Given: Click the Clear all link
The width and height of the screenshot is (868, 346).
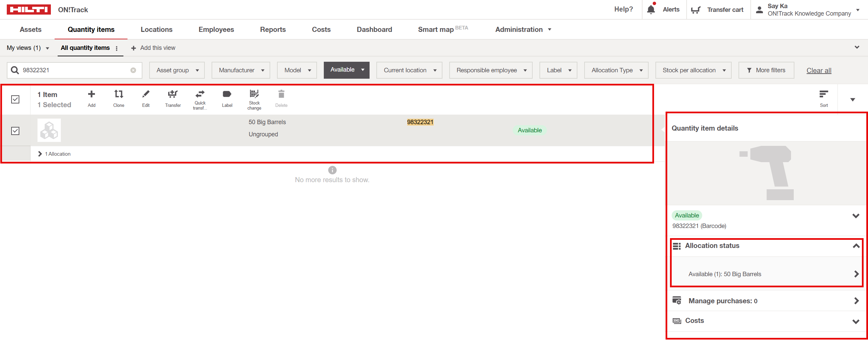Looking at the screenshot, I should pyautogui.click(x=818, y=71).
